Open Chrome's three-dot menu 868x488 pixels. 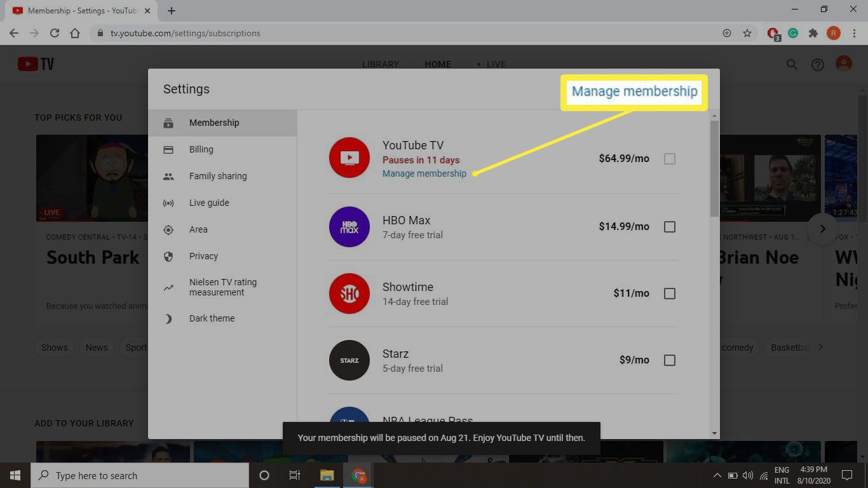pyautogui.click(x=854, y=33)
